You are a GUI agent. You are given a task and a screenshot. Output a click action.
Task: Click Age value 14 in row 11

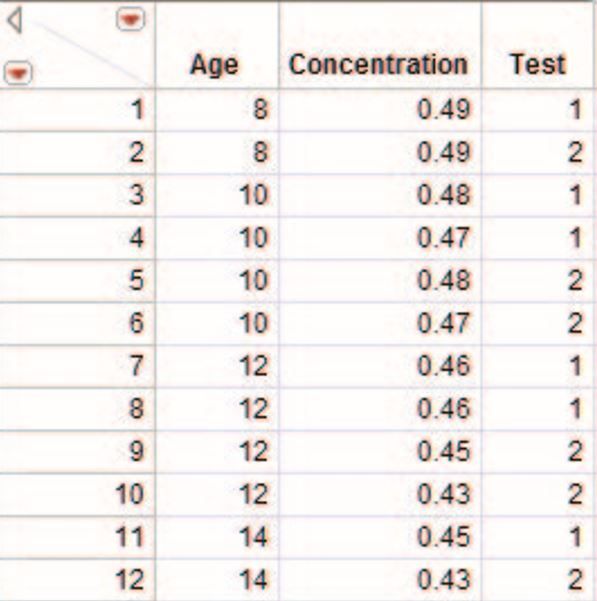coord(253,537)
